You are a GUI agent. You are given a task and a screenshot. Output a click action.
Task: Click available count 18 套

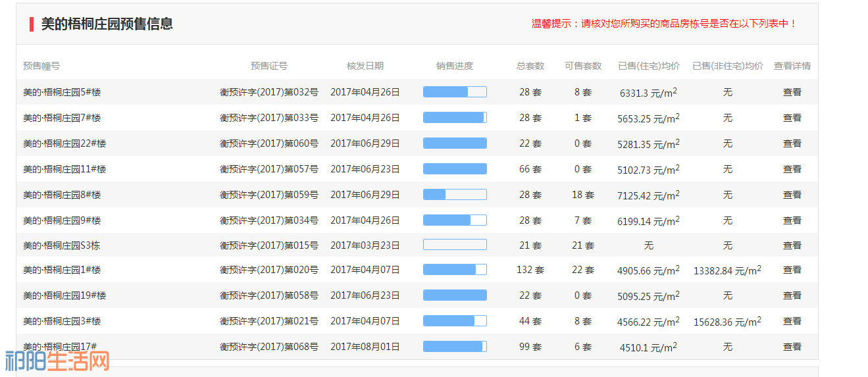click(583, 195)
